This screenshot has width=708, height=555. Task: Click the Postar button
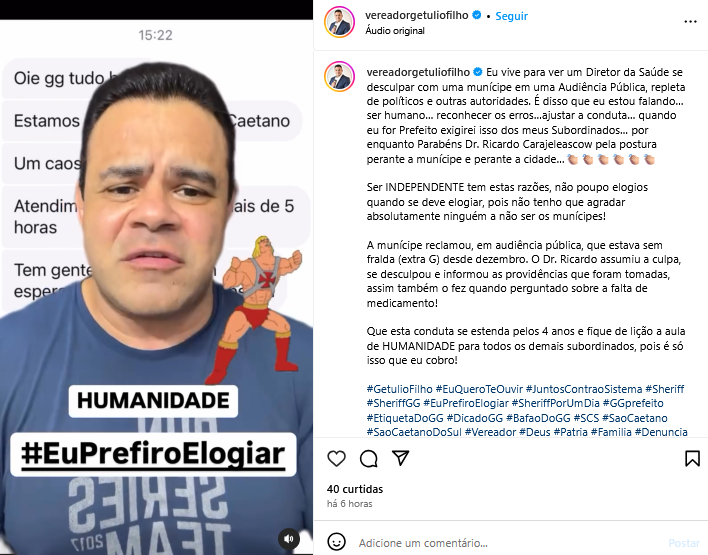point(684,543)
